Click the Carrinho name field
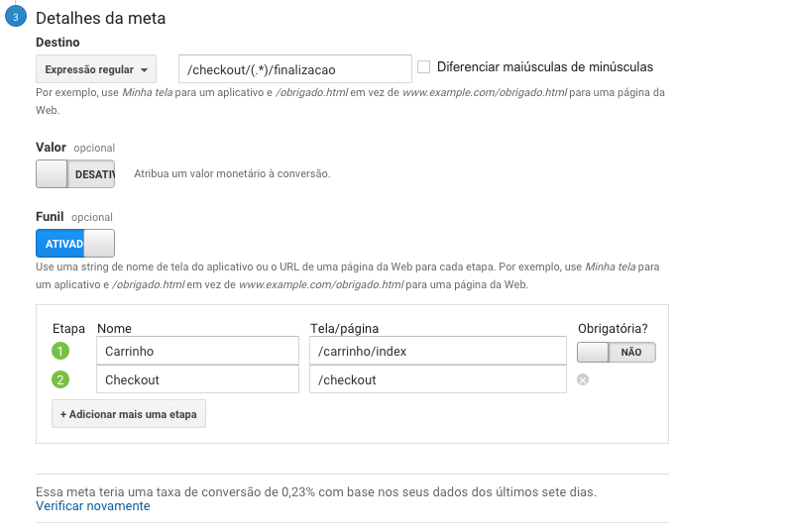 coord(198,351)
